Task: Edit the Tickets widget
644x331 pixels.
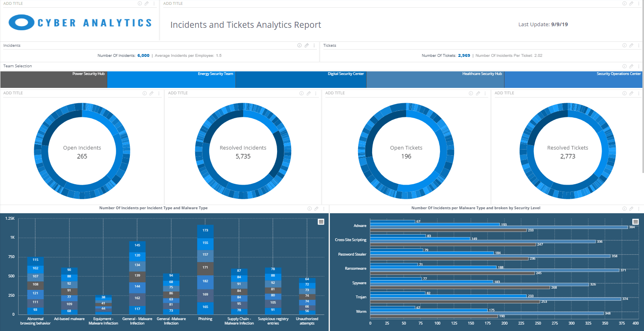Action: 631,46
